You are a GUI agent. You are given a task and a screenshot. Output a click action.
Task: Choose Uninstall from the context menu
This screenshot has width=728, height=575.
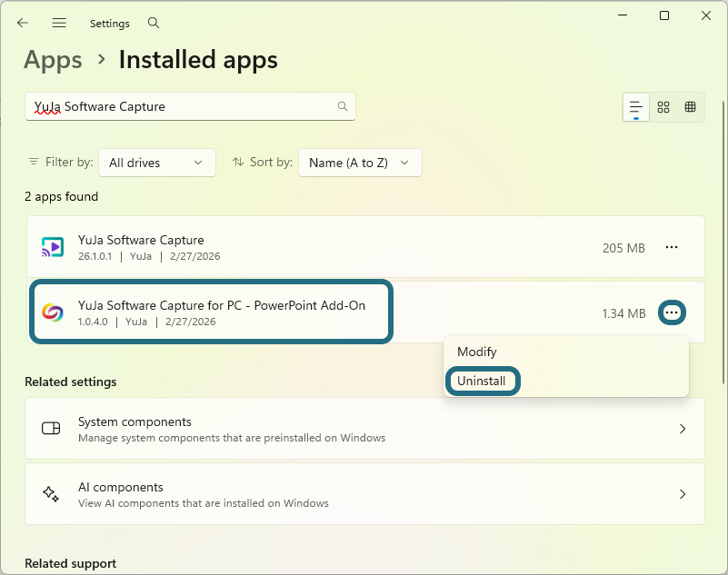pyautogui.click(x=481, y=381)
